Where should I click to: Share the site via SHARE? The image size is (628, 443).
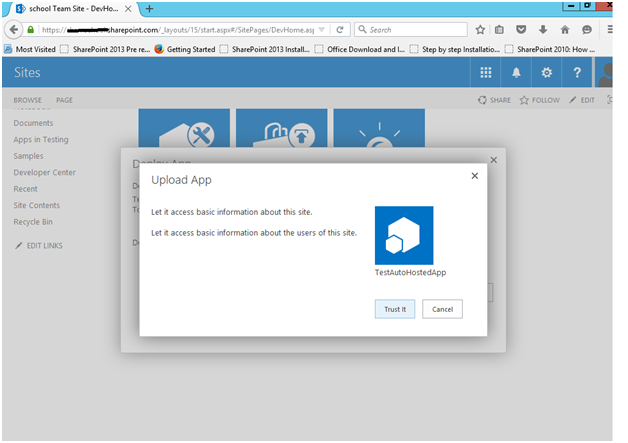point(494,100)
